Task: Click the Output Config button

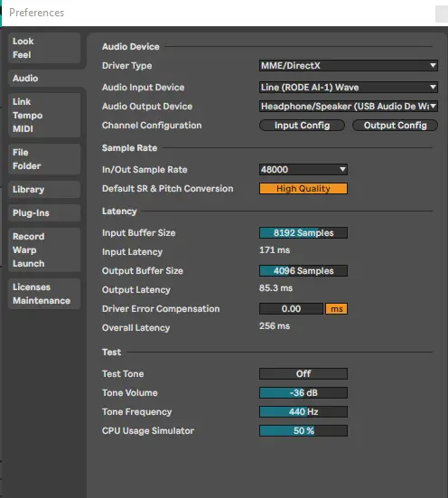Action: 395,126
